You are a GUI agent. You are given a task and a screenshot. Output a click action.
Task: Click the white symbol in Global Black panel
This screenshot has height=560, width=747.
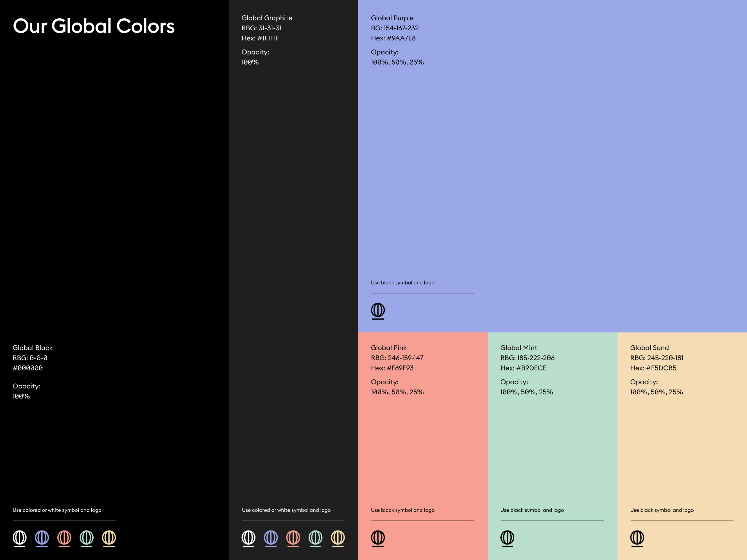coord(20,539)
